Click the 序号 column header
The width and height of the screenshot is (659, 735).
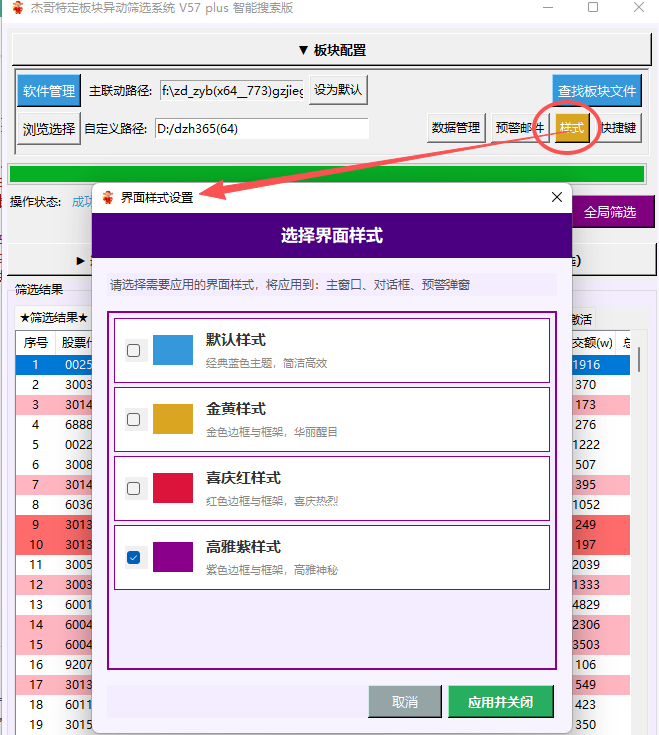pos(36,343)
